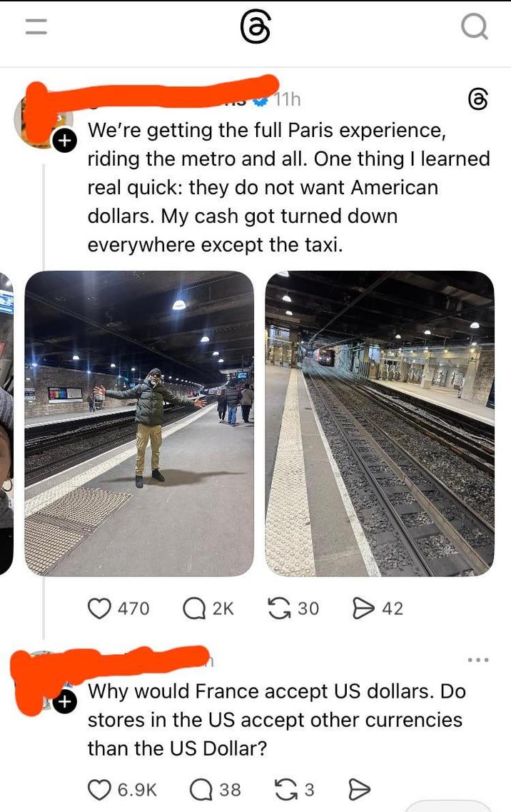Open the main post text about Paris experience
511x812 pixels.
[288, 187]
